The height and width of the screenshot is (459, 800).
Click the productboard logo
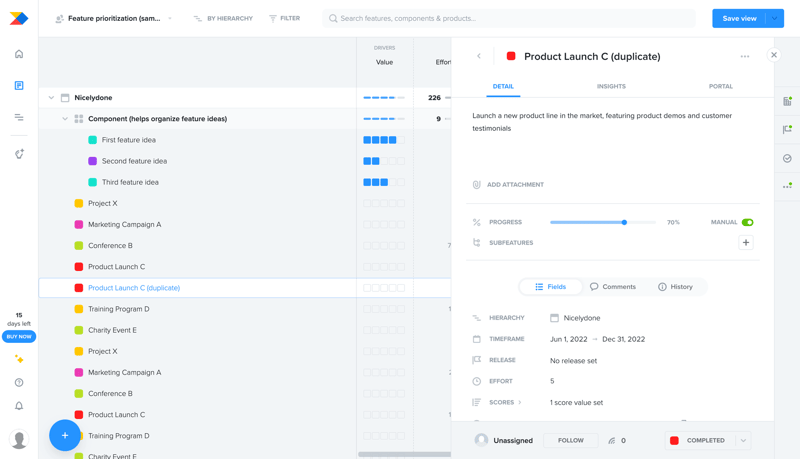click(x=19, y=18)
